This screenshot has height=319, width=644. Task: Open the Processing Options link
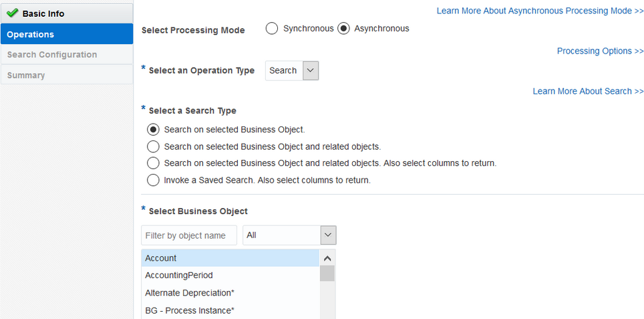click(x=600, y=51)
